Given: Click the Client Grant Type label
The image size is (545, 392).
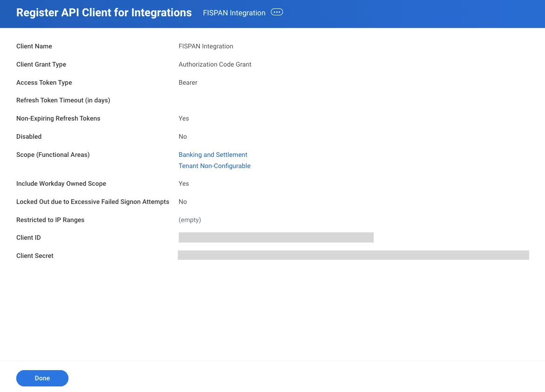Looking at the screenshot, I should tap(41, 64).
